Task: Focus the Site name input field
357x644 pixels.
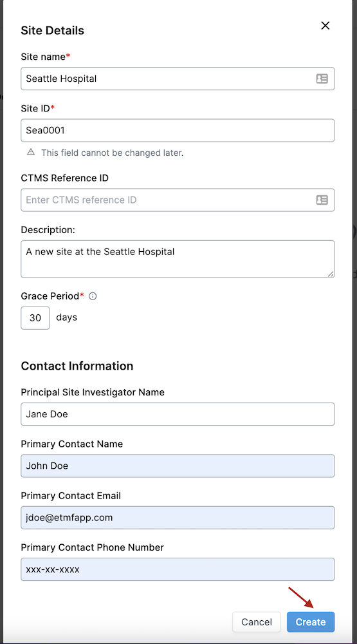Action: point(178,79)
